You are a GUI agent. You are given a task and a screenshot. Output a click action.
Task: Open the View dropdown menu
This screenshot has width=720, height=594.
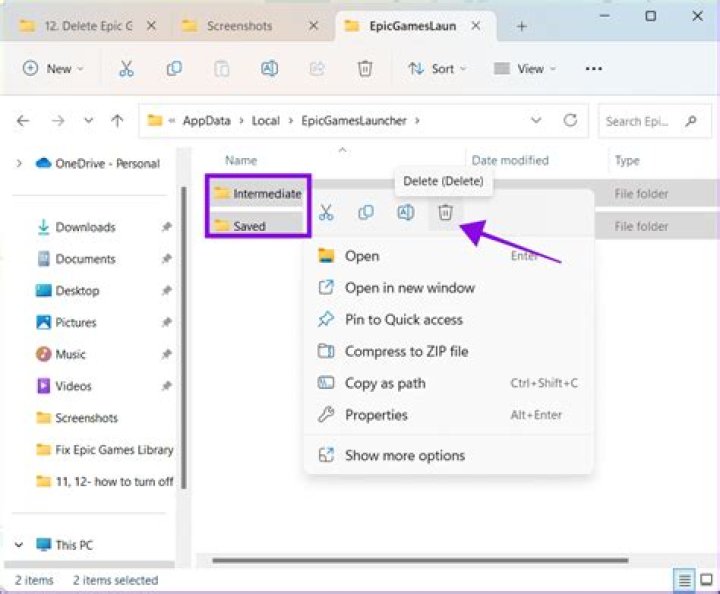point(525,69)
